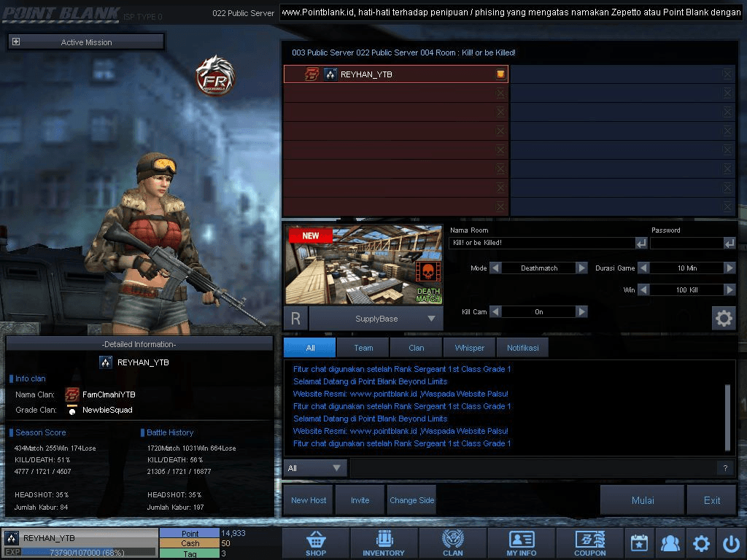The height and width of the screenshot is (560, 747).
Task: Click NewbieSquad clan grade icon
Action: [x=72, y=410]
